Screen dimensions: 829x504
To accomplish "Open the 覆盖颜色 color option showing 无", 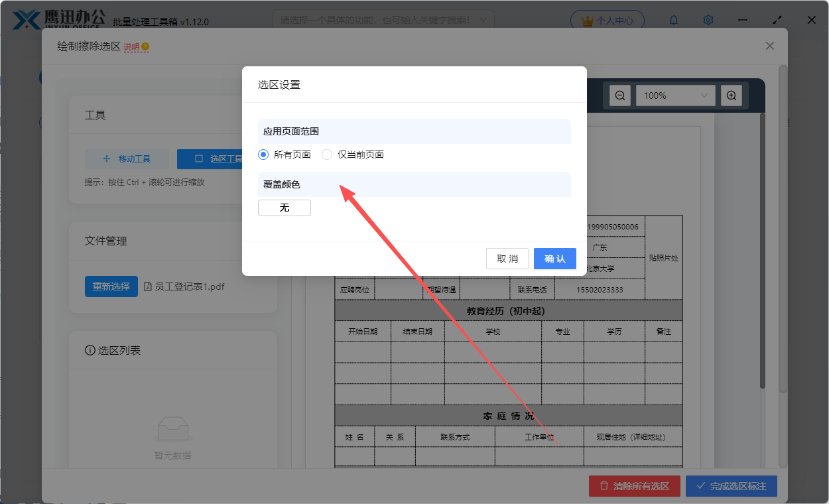I will pyautogui.click(x=284, y=208).
